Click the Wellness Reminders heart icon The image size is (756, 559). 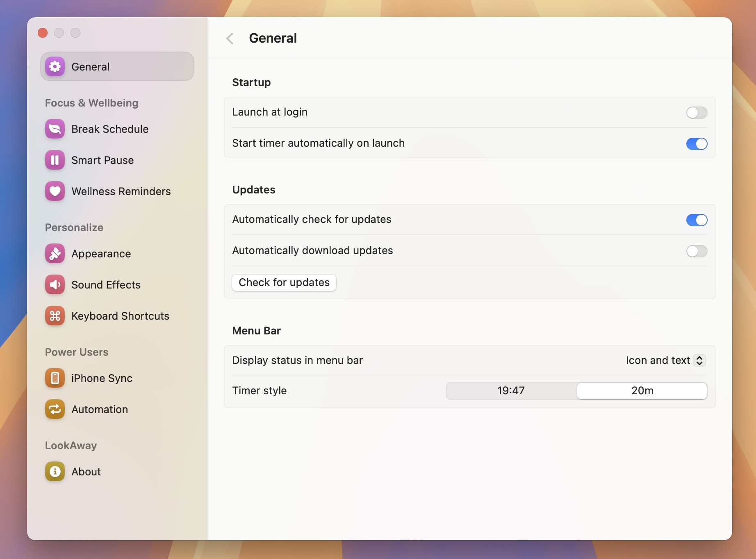point(55,191)
